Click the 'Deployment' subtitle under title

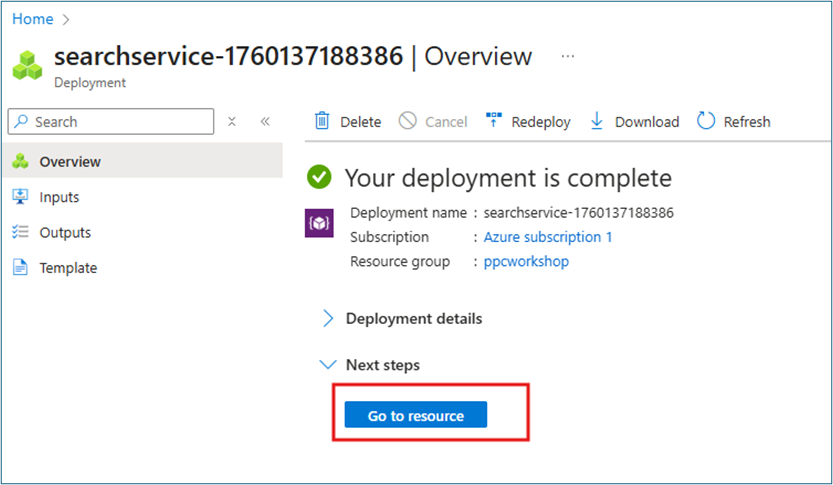click(x=90, y=83)
